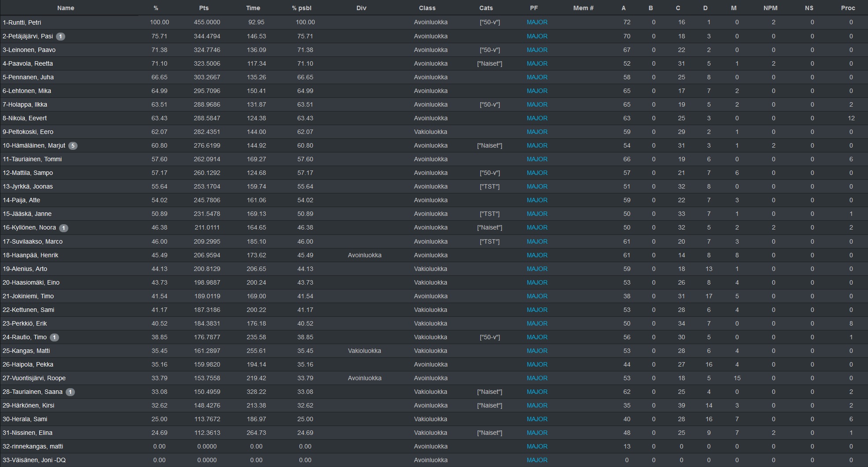Click time value 328.22
The height and width of the screenshot is (467, 868).
pyautogui.click(x=256, y=392)
